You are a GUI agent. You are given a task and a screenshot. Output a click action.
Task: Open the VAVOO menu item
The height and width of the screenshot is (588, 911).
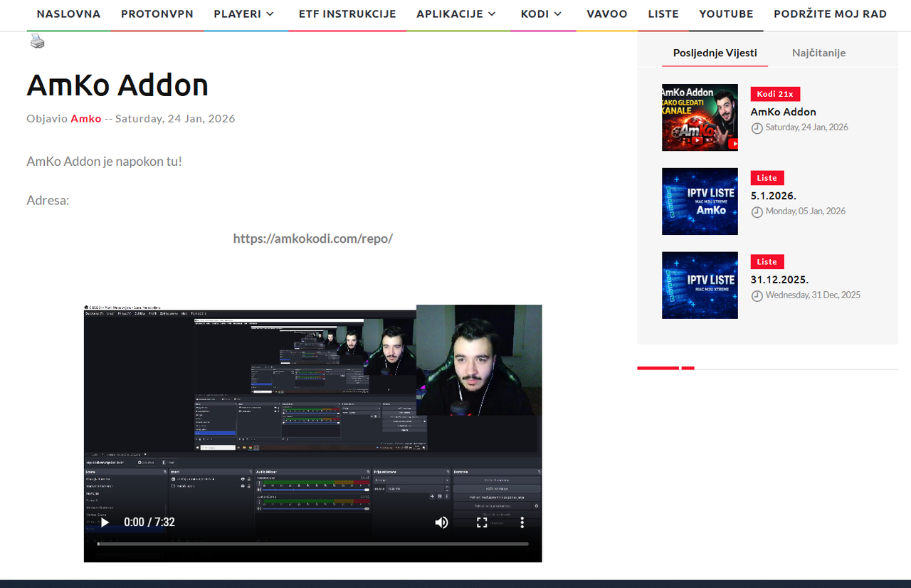(x=607, y=14)
